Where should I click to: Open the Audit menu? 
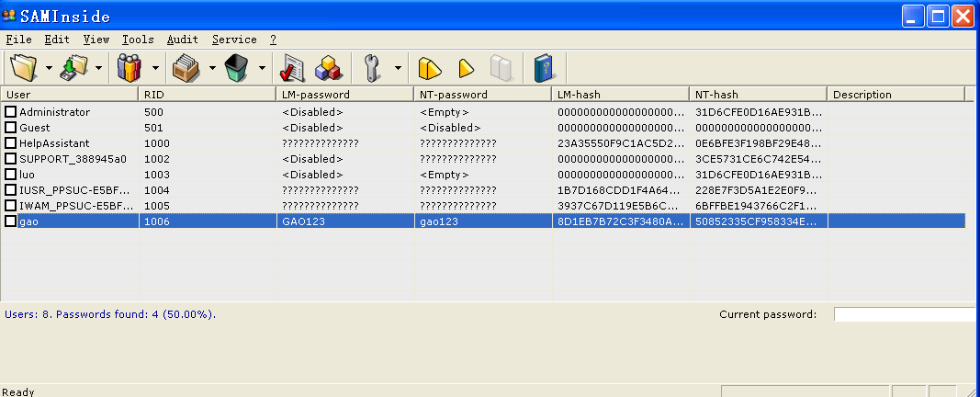pos(183,40)
